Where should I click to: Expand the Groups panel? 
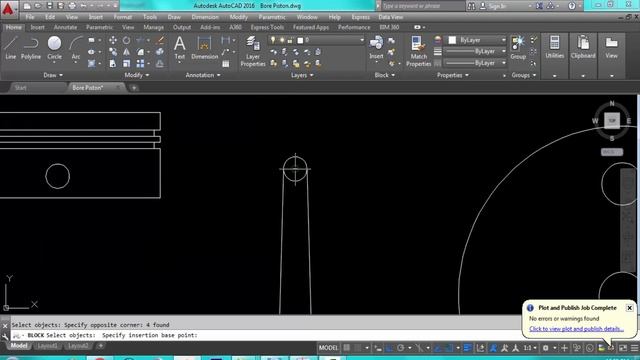point(524,75)
